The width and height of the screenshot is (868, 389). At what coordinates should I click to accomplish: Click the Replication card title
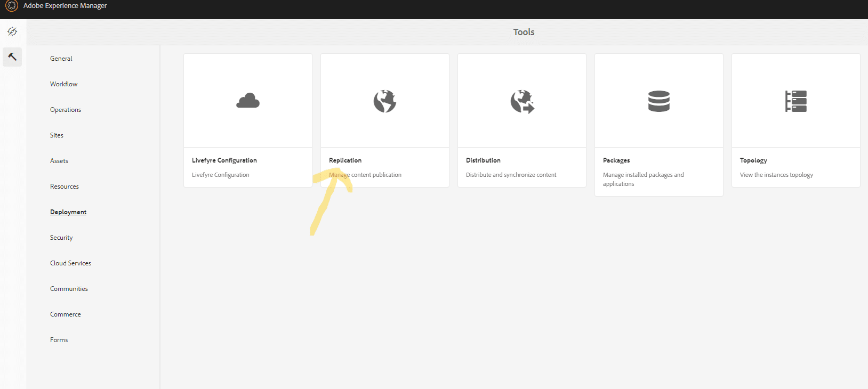coord(345,160)
